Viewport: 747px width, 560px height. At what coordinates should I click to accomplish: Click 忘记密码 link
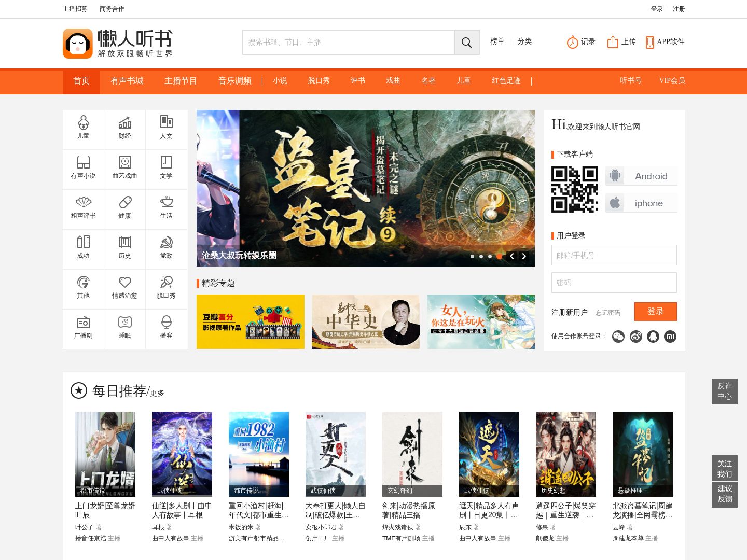608,313
